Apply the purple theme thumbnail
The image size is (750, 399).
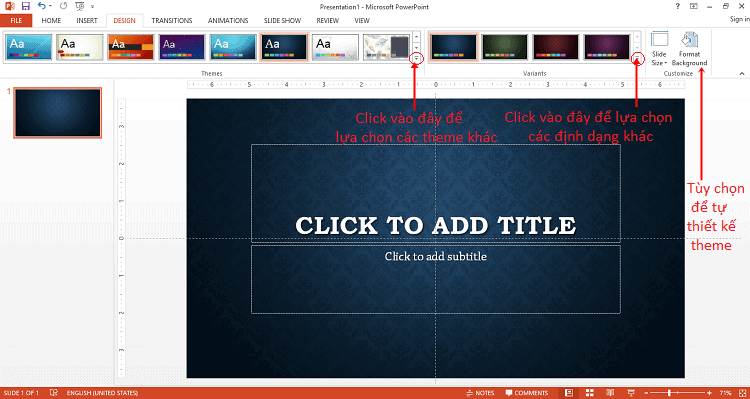182,47
